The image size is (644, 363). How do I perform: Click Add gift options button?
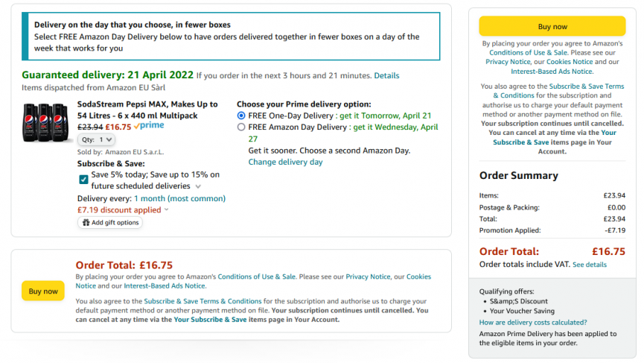[110, 222]
